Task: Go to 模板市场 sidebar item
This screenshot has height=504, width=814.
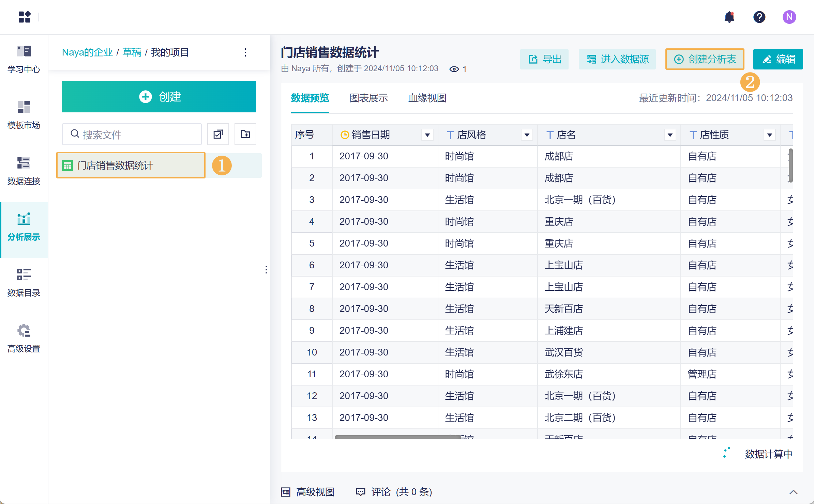Action: click(x=24, y=115)
